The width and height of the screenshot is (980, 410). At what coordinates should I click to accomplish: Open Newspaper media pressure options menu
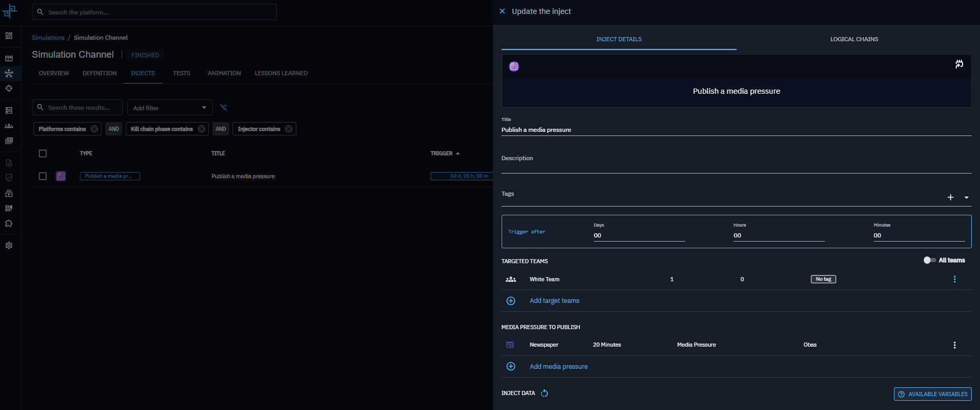pyautogui.click(x=954, y=345)
